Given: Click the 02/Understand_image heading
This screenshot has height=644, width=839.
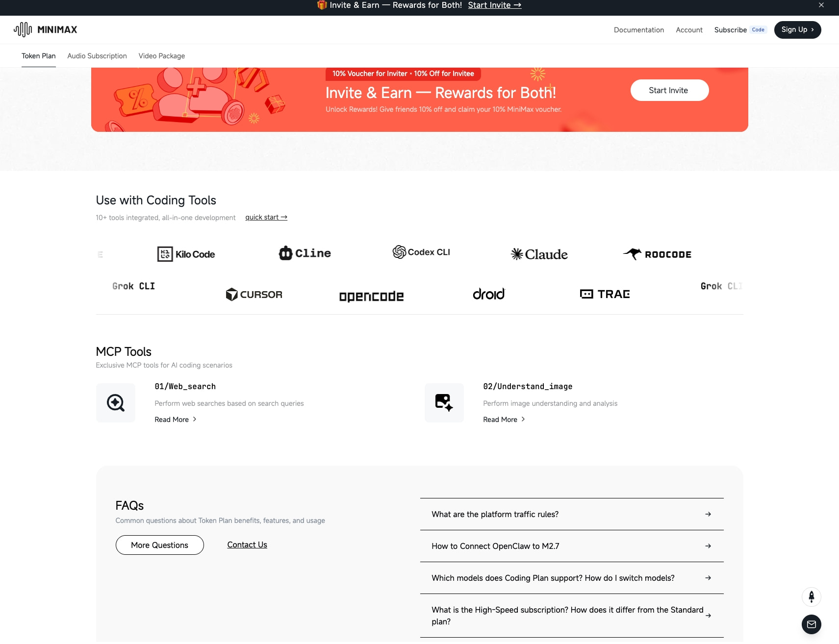Looking at the screenshot, I should coord(528,386).
